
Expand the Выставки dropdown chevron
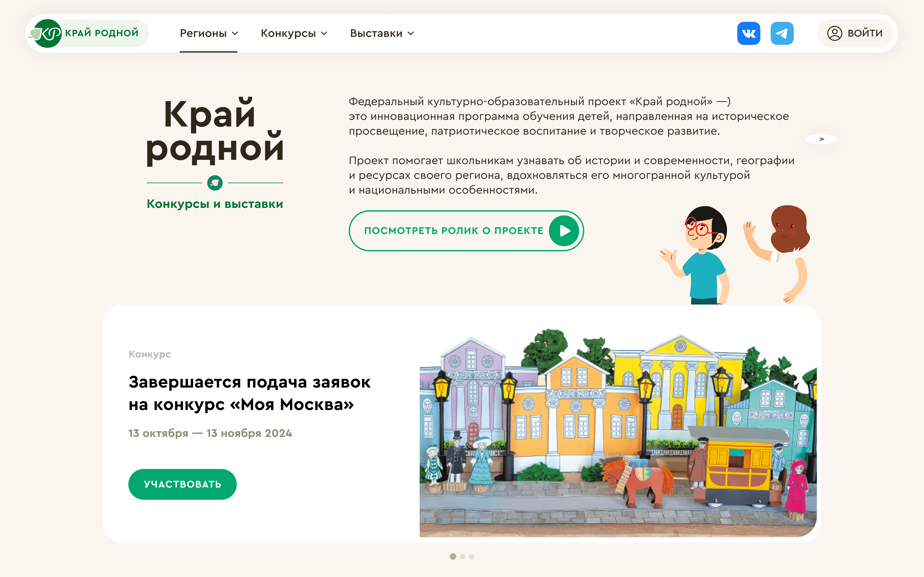point(411,34)
